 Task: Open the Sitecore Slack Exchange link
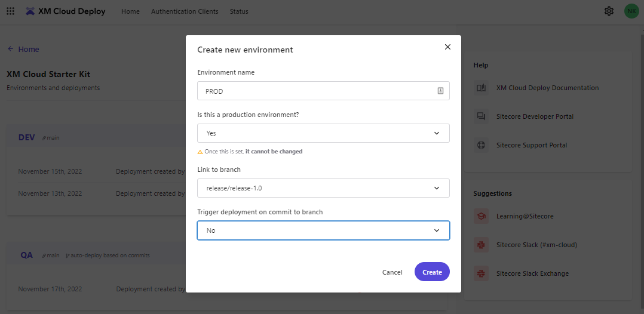click(x=532, y=273)
